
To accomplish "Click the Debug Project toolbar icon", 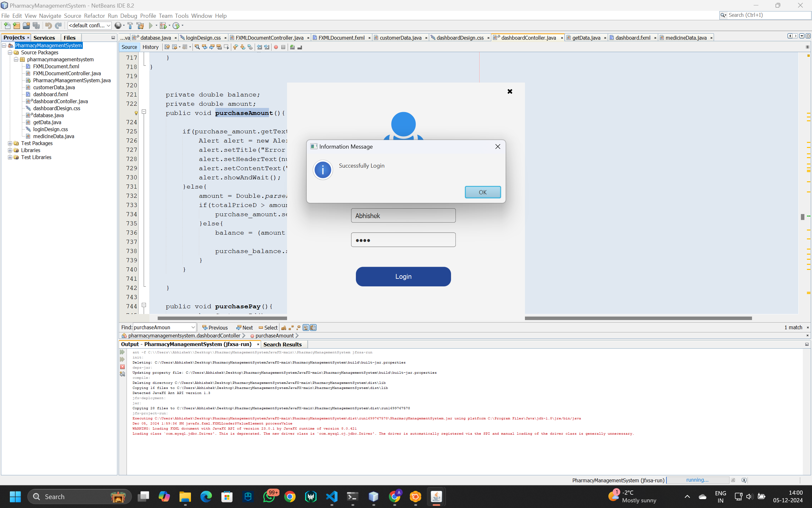I will 163,25.
